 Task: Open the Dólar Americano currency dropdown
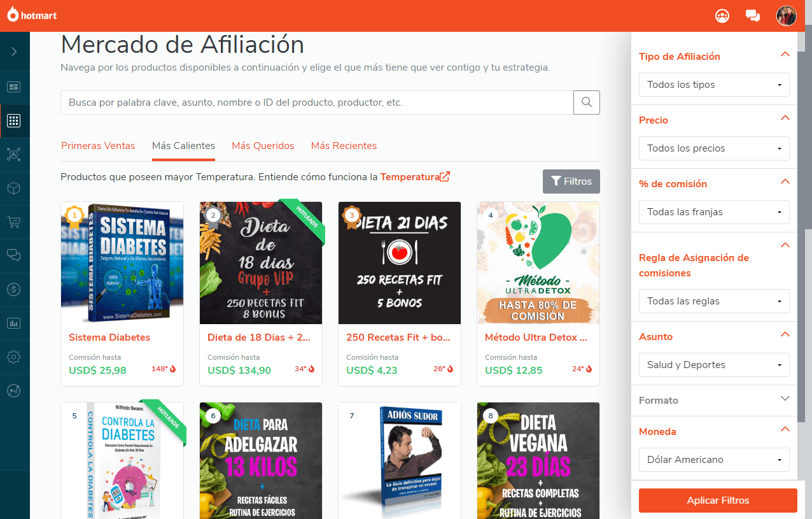tap(714, 460)
